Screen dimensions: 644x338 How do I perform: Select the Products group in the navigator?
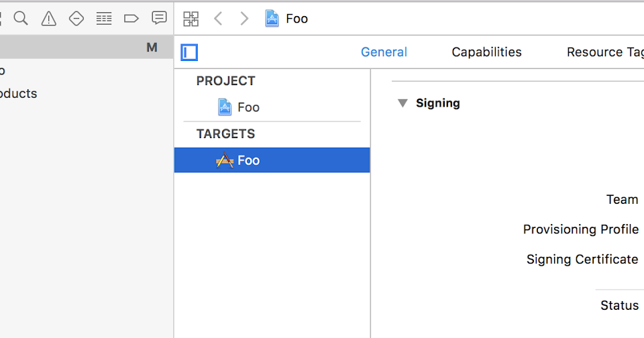tap(19, 94)
